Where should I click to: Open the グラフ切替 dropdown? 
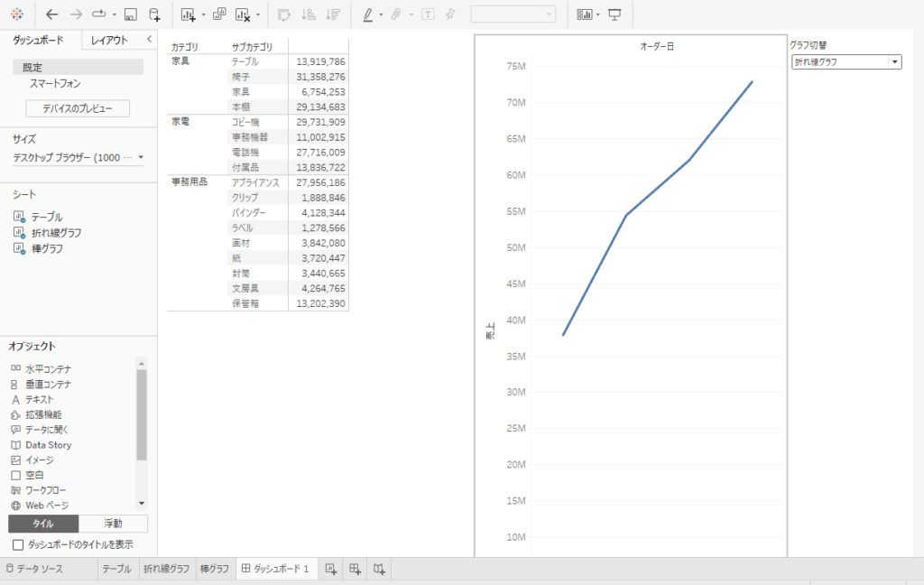click(x=845, y=61)
